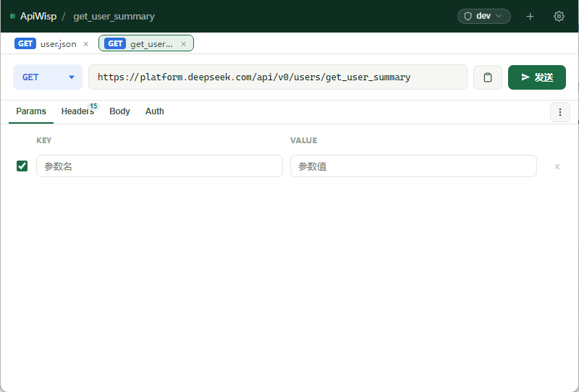This screenshot has height=392, width=579.
Task: Click the get_user_summary breadcrumb title
Action: tap(114, 16)
